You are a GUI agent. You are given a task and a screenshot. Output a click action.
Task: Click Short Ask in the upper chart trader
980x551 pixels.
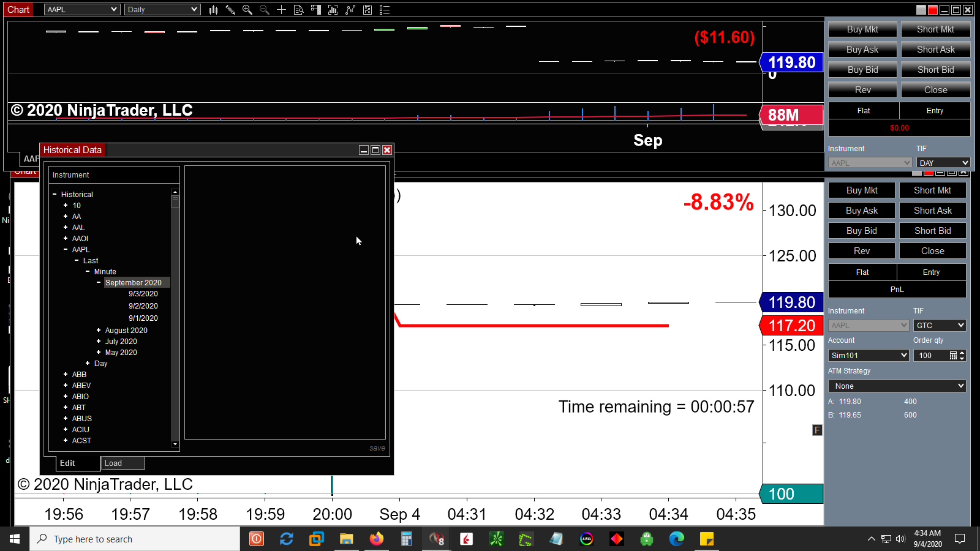[936, 50]
